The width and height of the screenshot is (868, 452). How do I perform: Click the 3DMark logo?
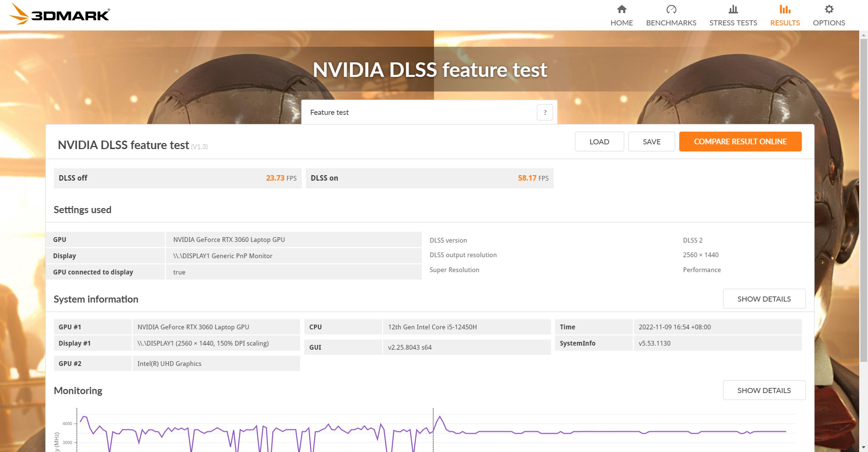coord(59,14)
